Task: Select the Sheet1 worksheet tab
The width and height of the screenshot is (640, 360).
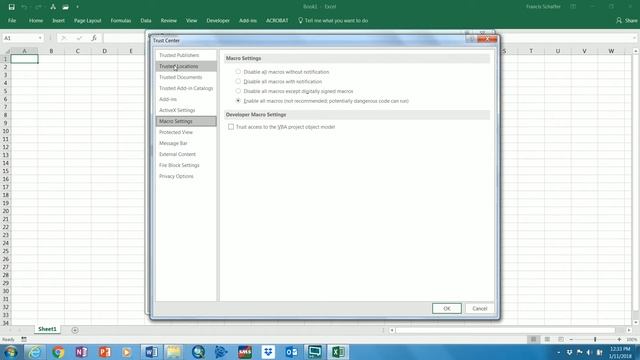Action: point(47,329)
